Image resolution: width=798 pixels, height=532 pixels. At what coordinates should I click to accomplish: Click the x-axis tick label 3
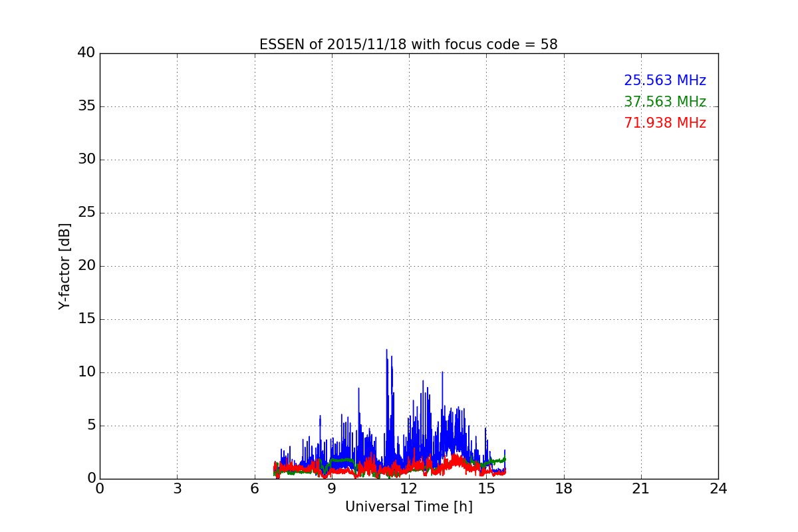177,489
